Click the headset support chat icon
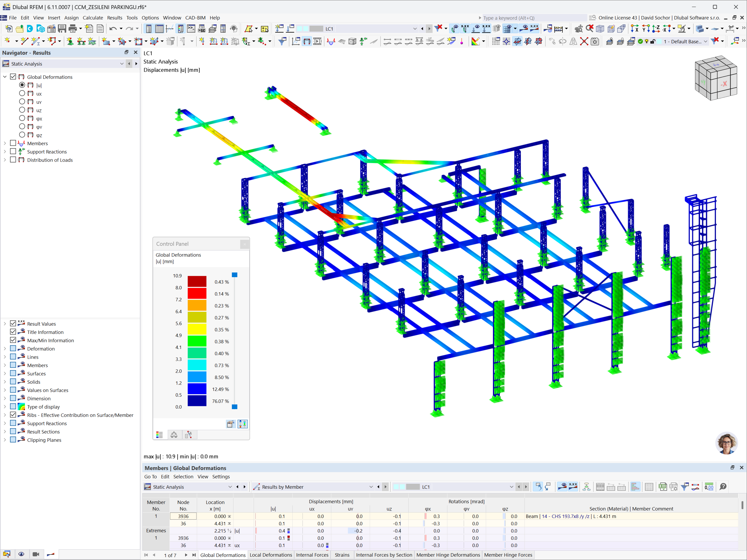The height and width of the screenshot is (560, 747). click(727, 443)
